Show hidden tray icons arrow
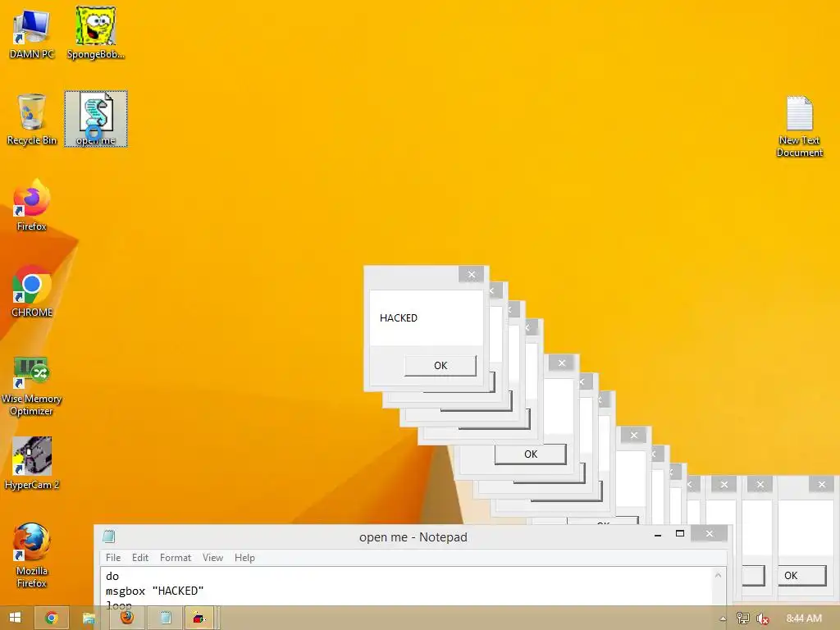Screen dimensions: 840x630 723,619
